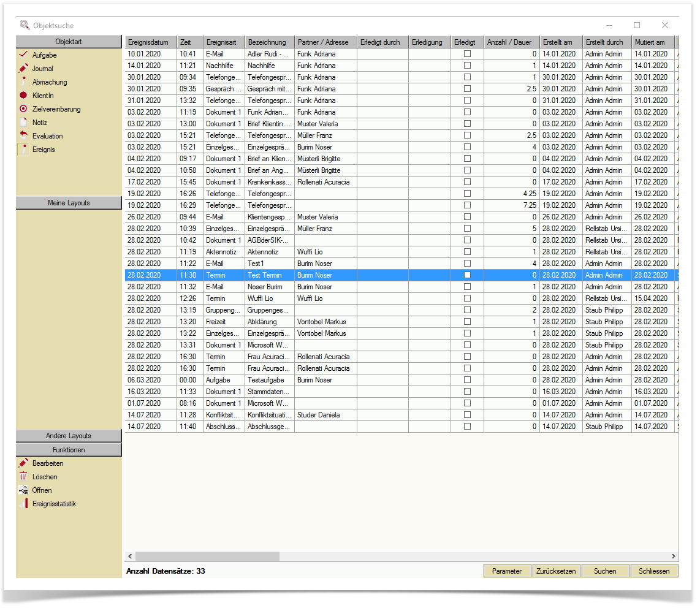This screenshot has height=608, width=700.
Task: Sort by Ereignisart column header
Action: pos(224,42)
